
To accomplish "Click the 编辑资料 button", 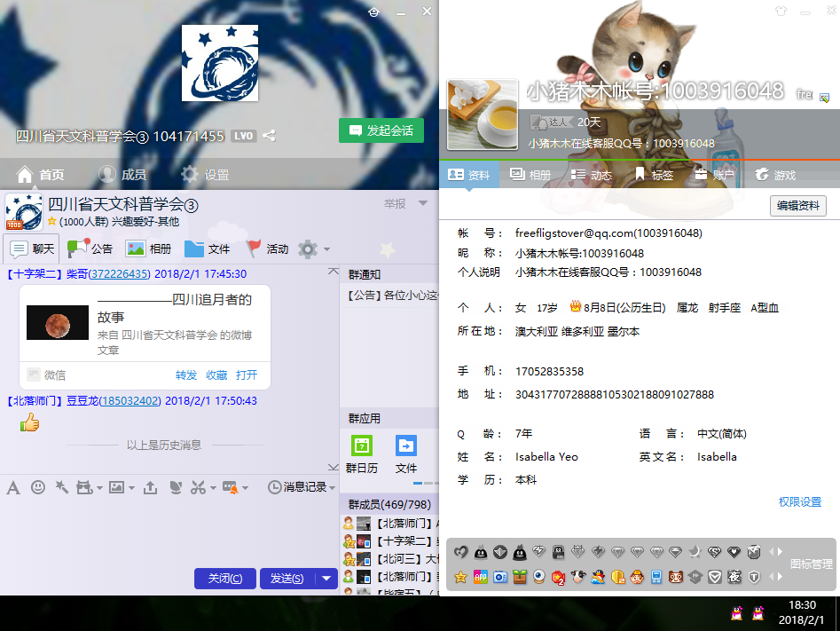I will click(798, 206).
